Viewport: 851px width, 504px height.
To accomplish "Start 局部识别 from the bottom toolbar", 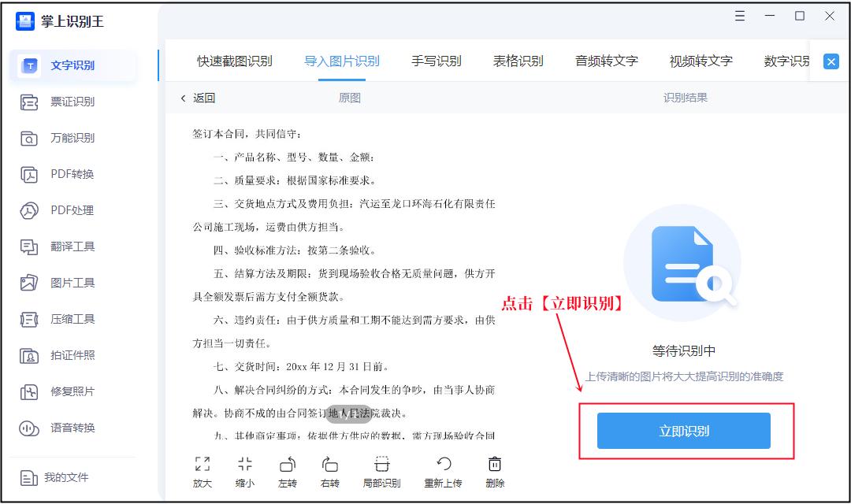I will [x=381, y=470].
